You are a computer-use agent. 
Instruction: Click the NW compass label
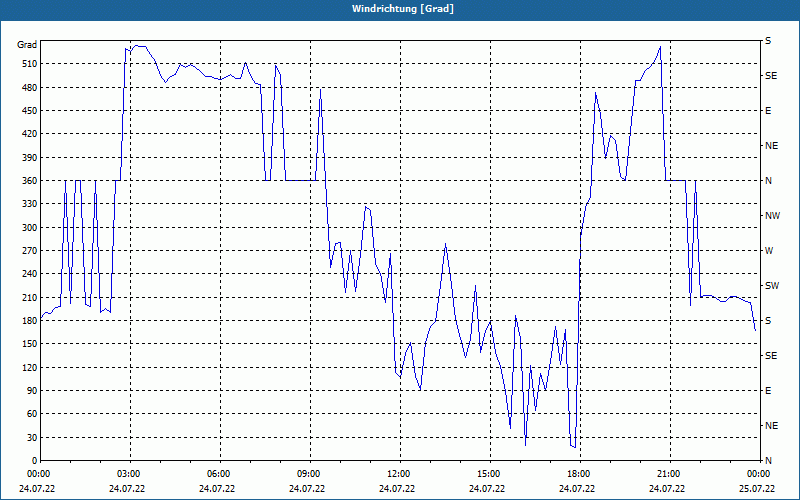772,216
